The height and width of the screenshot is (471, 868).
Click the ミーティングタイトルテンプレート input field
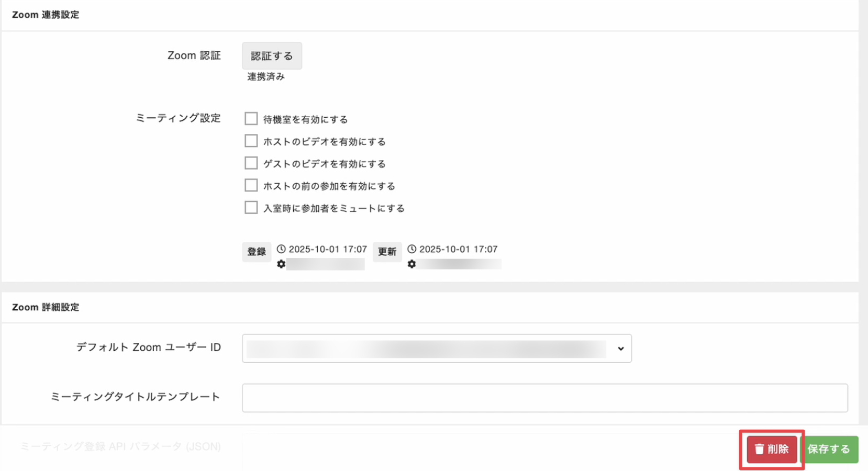pyautogui.click(x=544, y=398)
